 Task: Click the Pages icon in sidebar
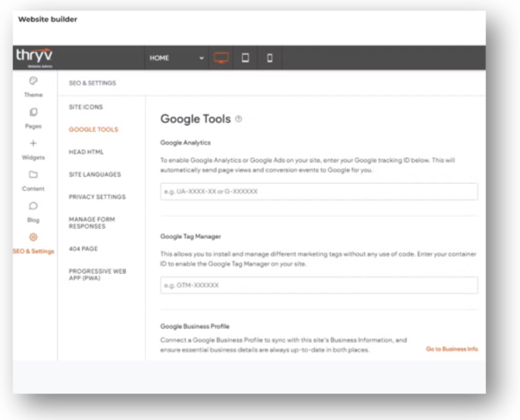click(x=33, y=112)
